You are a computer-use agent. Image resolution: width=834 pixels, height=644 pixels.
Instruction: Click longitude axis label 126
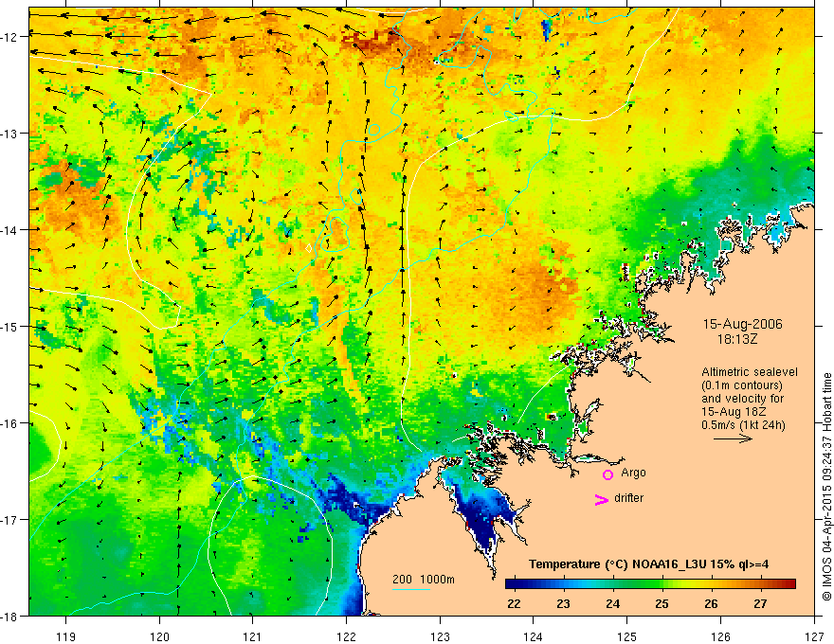[720, 636]
